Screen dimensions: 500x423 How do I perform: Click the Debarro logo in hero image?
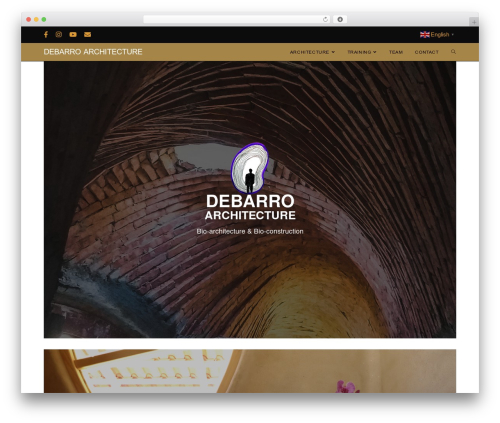coord(250,182)
